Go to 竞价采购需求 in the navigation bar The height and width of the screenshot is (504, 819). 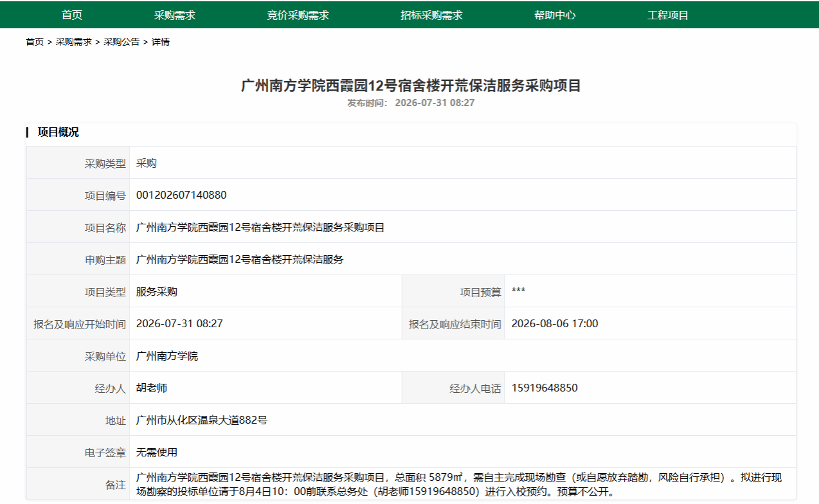click(x=298, y=15)
